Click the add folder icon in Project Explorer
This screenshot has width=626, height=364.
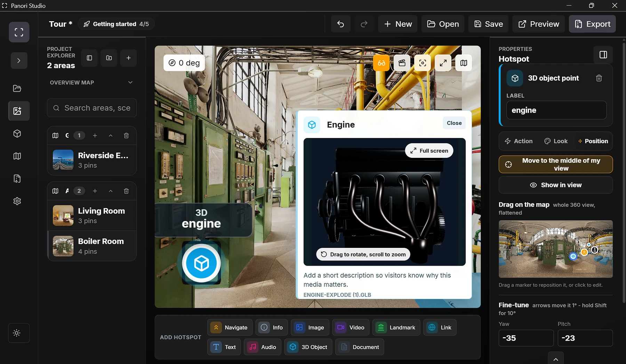[109, 58]
